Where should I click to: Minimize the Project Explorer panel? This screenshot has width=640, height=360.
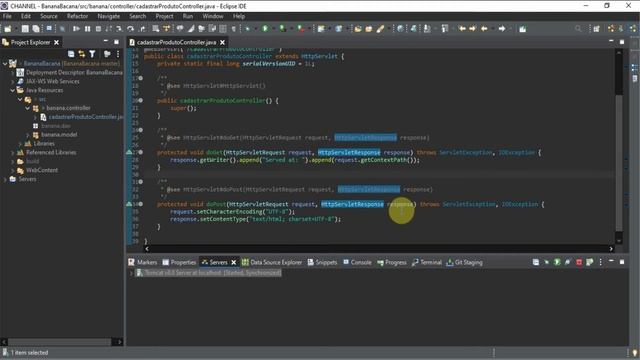[x=106, y=42]
